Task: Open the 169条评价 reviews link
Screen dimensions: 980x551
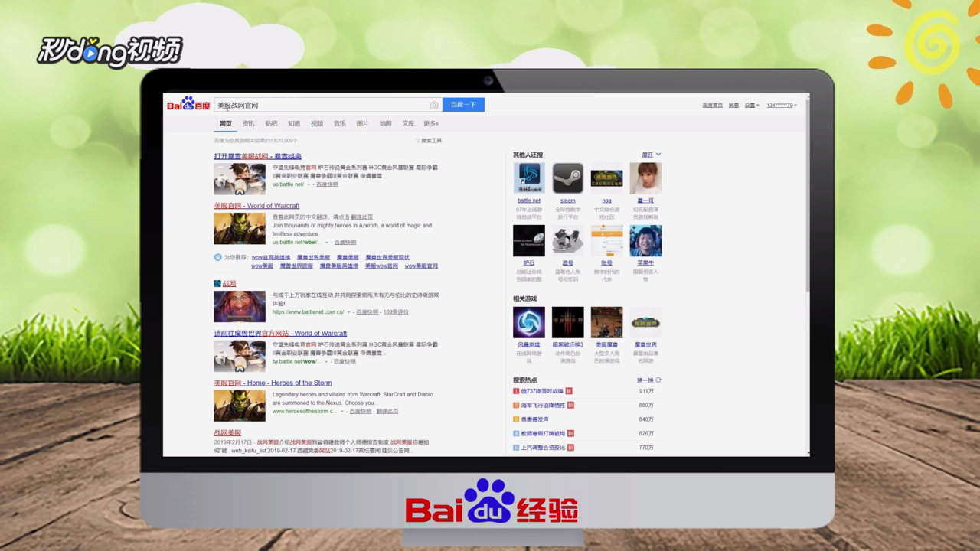Action: tap(396, 312)
